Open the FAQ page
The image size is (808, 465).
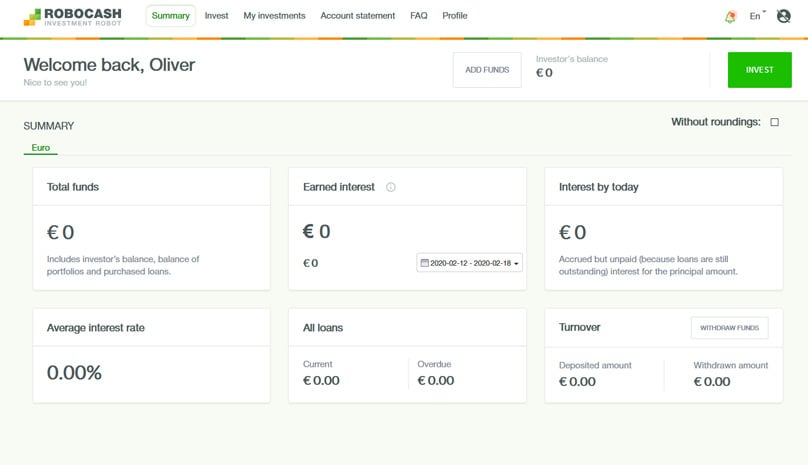pos(418,16)
